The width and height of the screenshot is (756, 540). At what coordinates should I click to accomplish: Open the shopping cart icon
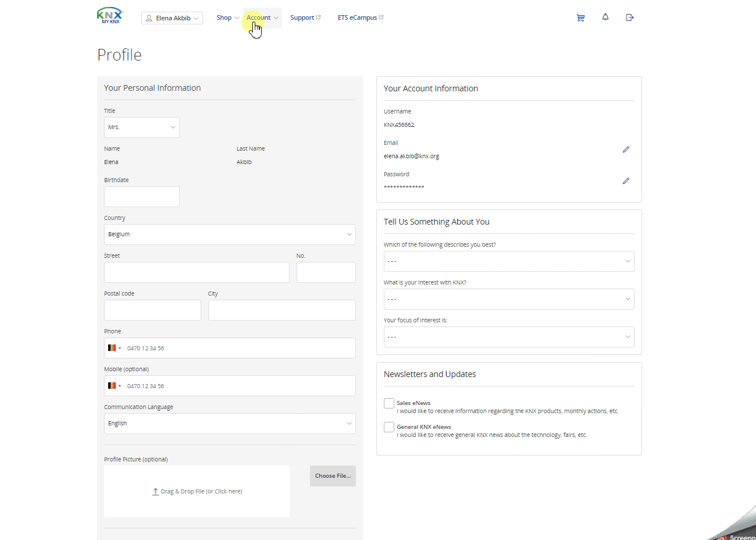pos(580,17)
